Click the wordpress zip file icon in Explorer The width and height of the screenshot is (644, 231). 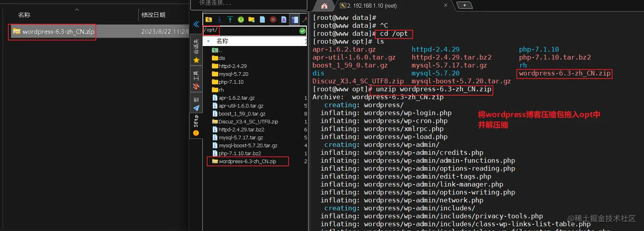[17, 31]
